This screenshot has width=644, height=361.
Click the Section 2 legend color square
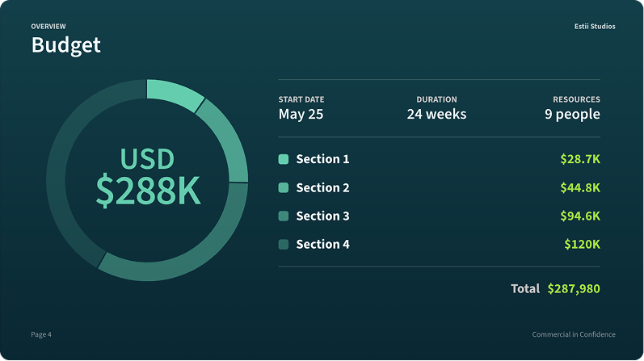coord(284,187)
